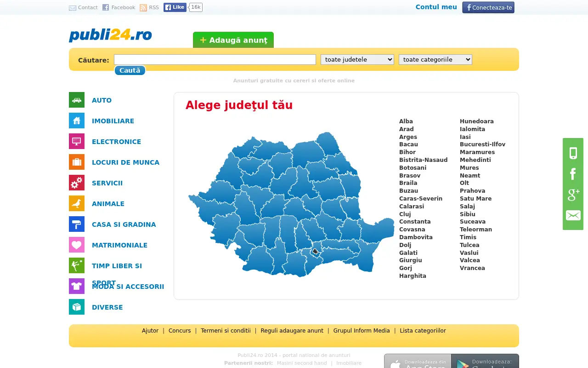
Task: Open the Contact link in top bar
Action: pos(83,7)
